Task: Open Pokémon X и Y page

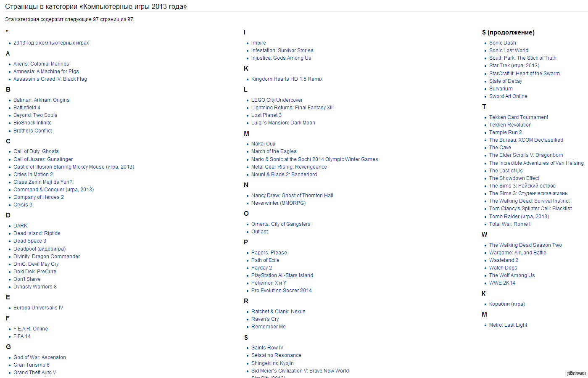Action: pos(269,283)
